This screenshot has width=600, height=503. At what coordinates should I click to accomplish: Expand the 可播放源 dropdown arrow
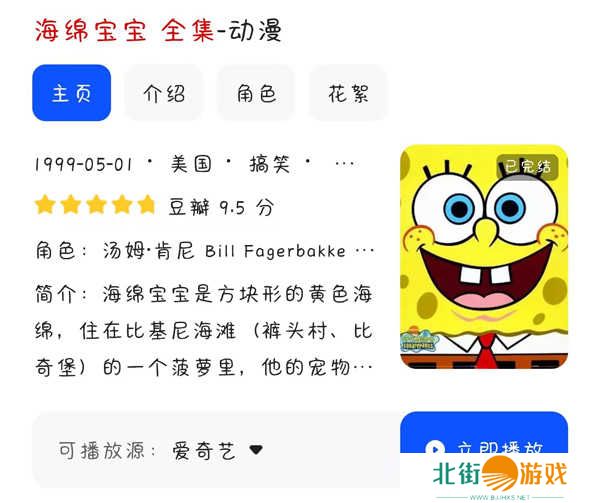(x=256, y=449)
